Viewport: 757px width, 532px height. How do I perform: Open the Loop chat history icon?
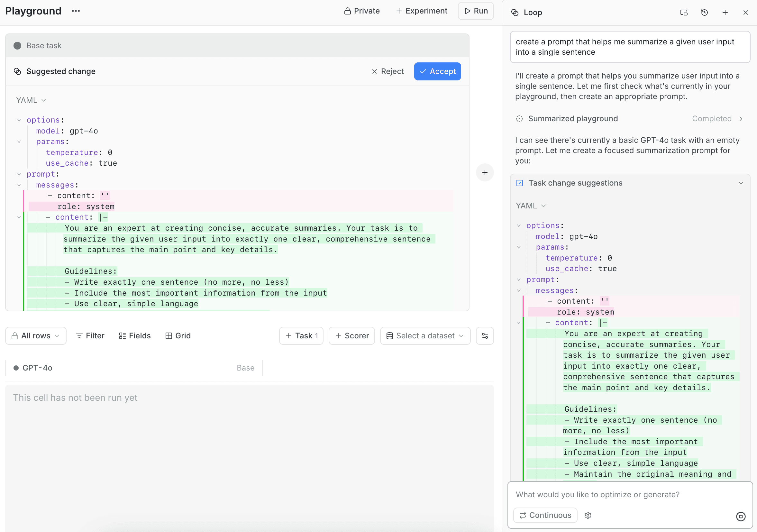tap(704, 13)
